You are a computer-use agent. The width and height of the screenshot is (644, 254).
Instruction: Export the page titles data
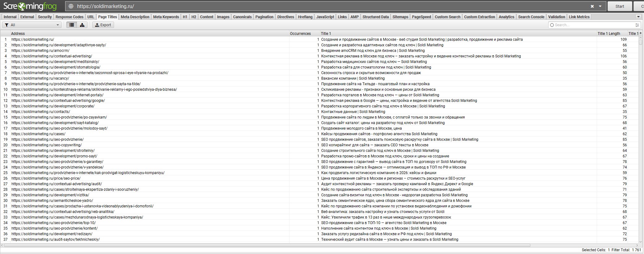(x=103, y=25)
